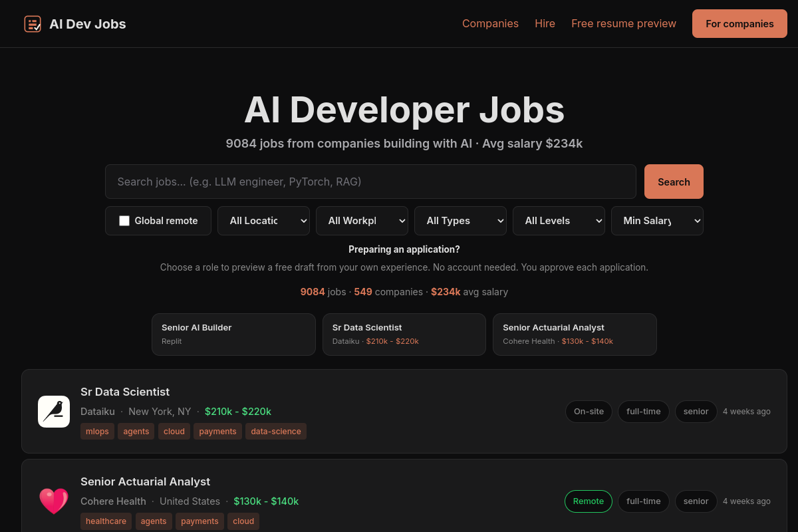Open the Senior Actuarial Analyst featured card
The image size is (798, 532).
pos(575,334)
